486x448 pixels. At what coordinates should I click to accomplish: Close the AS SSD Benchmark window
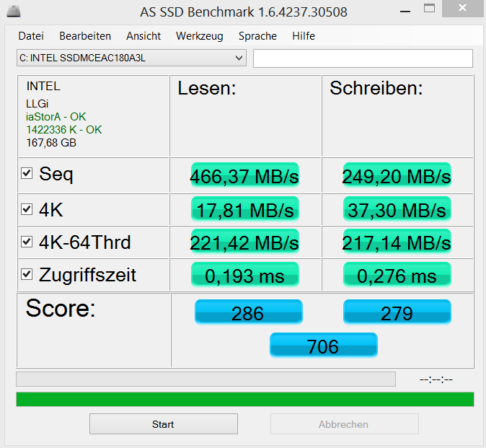(x=462, y=9)
